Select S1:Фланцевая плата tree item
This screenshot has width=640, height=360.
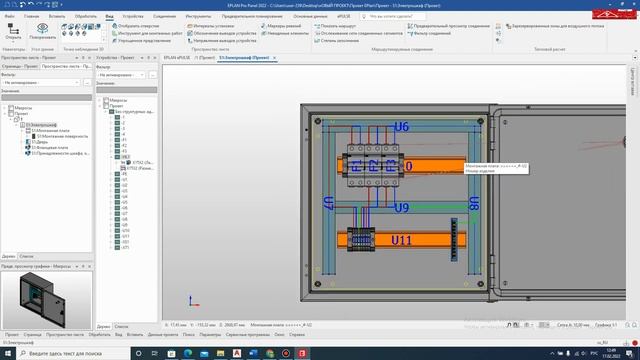(50, 148)
